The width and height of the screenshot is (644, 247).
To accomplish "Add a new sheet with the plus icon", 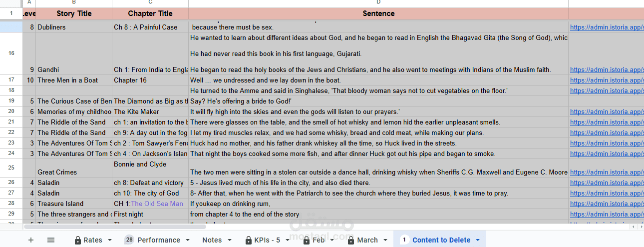I will [31, 240].
